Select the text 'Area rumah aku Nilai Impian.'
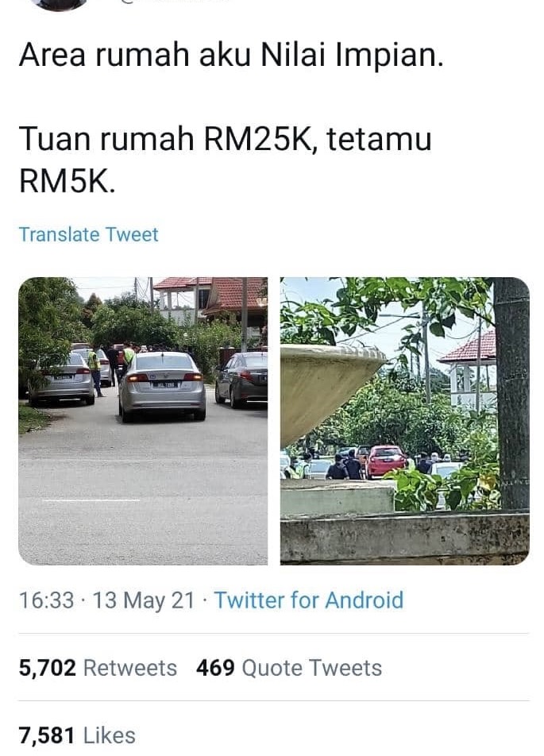 230,56
